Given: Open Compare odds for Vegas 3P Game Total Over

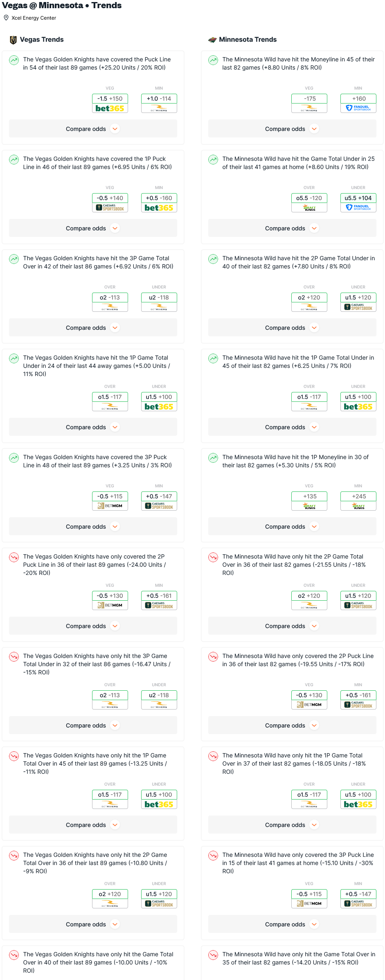Looking at the screenshot, I should coord(93,328).
